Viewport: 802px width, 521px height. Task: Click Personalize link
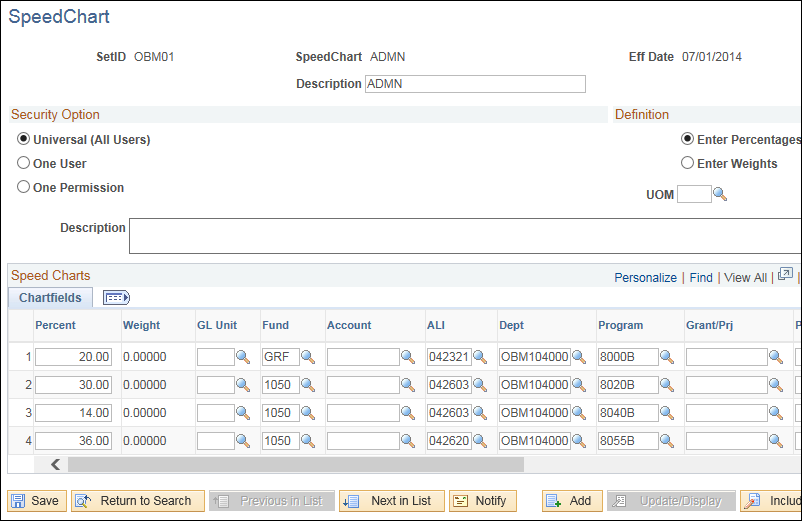645,278
